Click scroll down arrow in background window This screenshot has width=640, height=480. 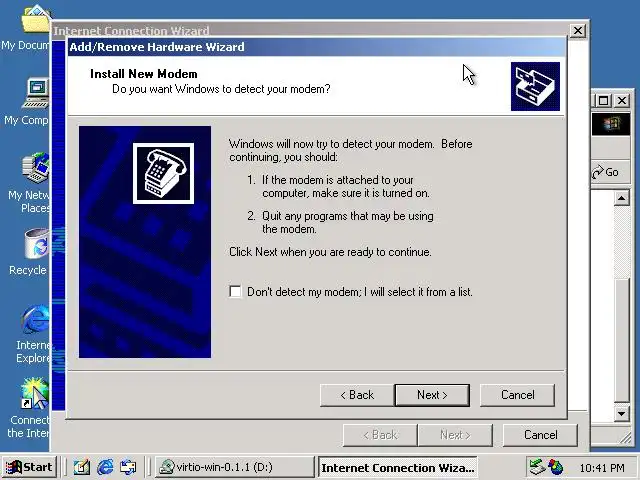(x=621, y=414)
